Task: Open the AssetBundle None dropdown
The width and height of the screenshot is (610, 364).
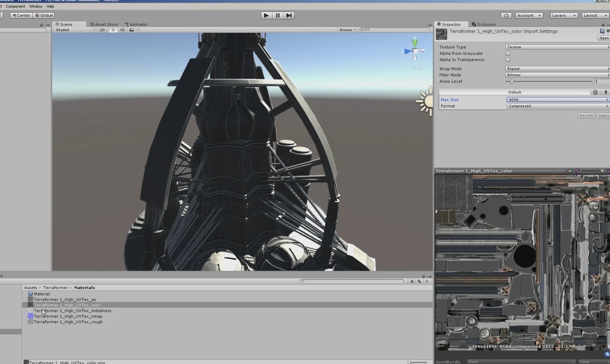Action: (521, 362)
